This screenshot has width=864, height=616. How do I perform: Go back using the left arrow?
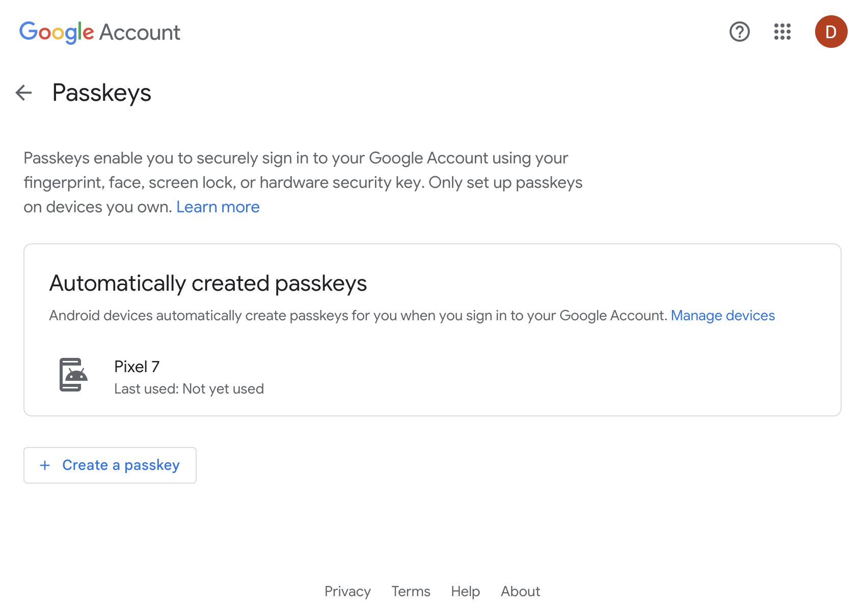pos(23,93)
